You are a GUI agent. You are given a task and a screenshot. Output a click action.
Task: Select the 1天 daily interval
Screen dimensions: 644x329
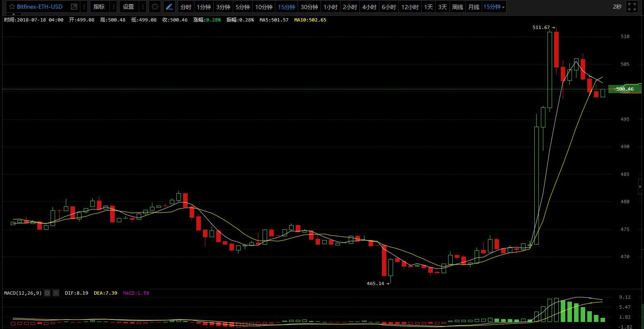[x=428, y=7]
